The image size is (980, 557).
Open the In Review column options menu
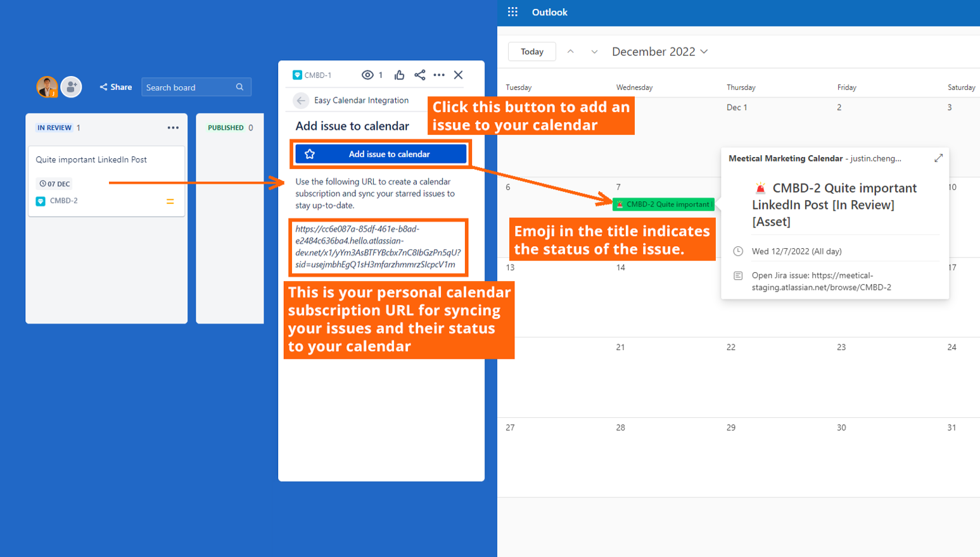(x=173, y=127)
